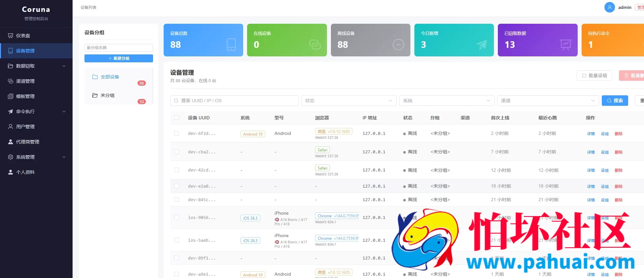Click the 设备列表 breadcrumb text
644x278 pixels.
88,7
